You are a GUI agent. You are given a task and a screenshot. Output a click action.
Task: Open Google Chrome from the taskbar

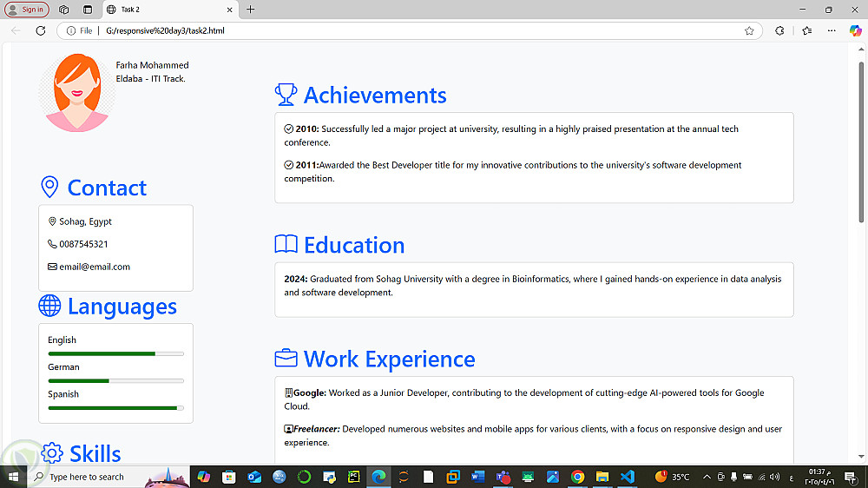coord(577,477)
